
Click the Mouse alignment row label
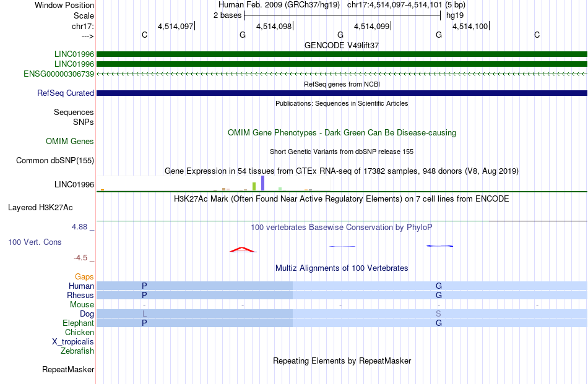[x=82, y=305]
